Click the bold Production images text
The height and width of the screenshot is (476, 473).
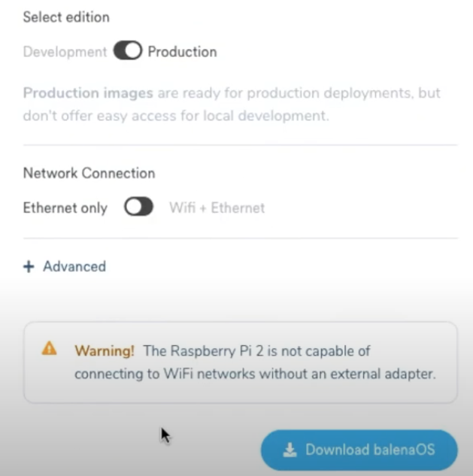click(x=88, y=93)
